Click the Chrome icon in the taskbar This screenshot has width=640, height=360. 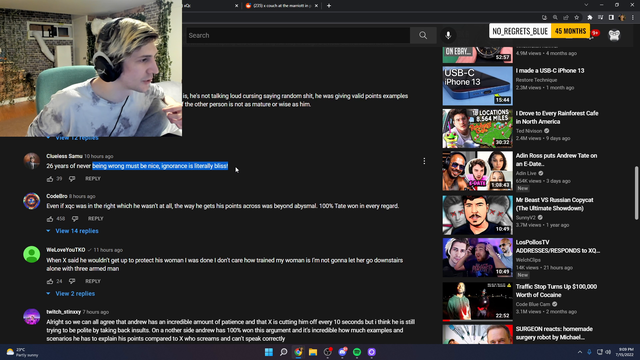[298, 352]
